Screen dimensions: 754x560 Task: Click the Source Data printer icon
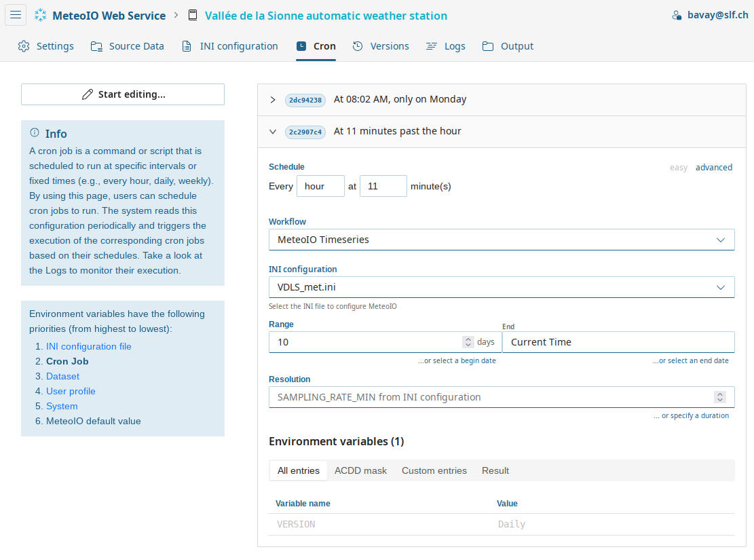96,46
